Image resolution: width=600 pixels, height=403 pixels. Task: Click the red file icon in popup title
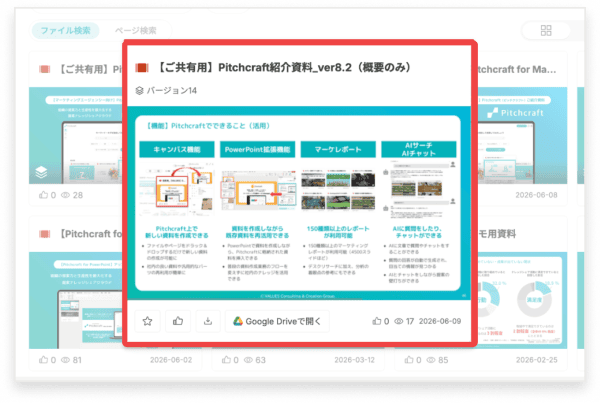click(142, 68)
